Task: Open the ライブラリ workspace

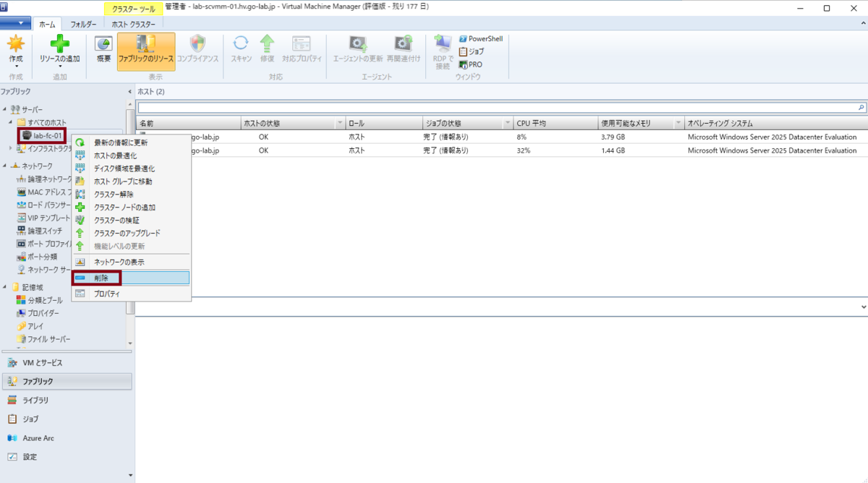Action: coord(67,400)
